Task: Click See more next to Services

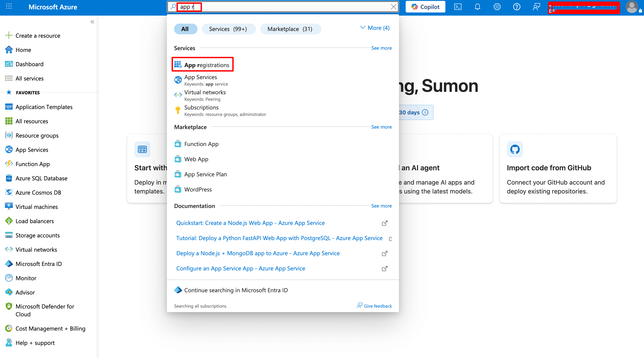Action: tap(381, 48)
